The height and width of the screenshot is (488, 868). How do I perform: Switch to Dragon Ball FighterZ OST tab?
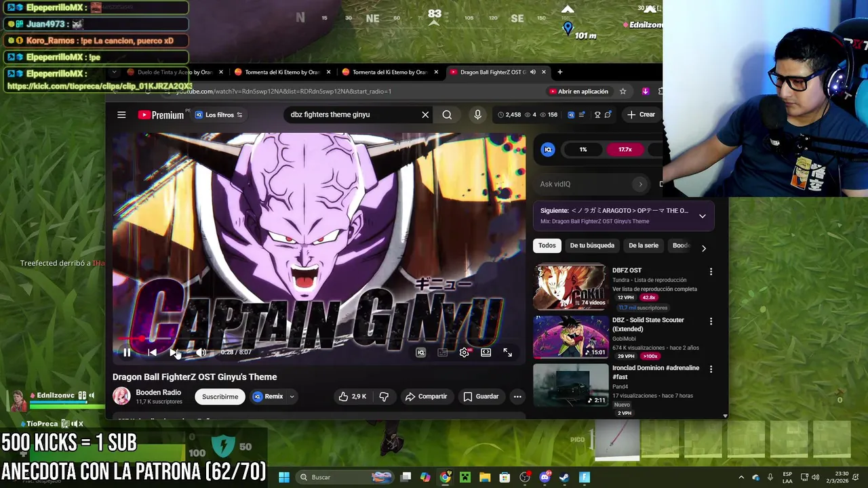click(492, 72)
